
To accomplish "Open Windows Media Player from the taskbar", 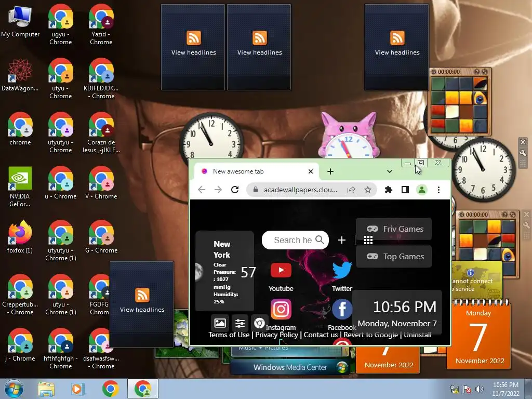I will [77, 389].
